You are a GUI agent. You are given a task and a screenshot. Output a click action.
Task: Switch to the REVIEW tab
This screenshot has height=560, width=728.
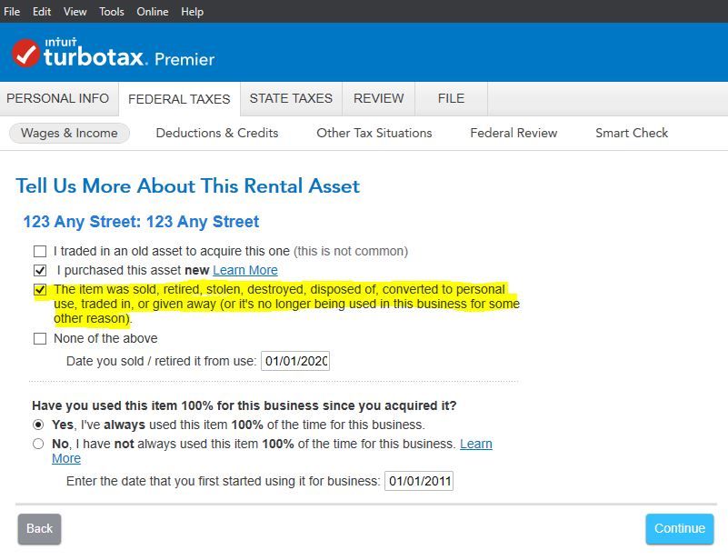point(378,98)
